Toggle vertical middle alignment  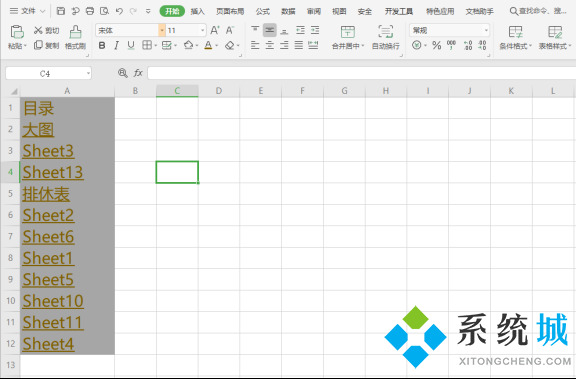point(270,30)
